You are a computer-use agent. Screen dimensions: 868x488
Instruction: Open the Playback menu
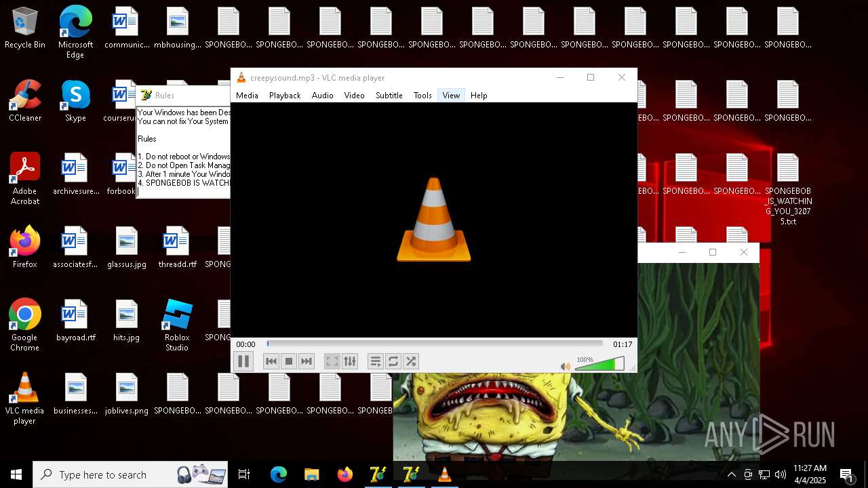click(x=285, y=96)
